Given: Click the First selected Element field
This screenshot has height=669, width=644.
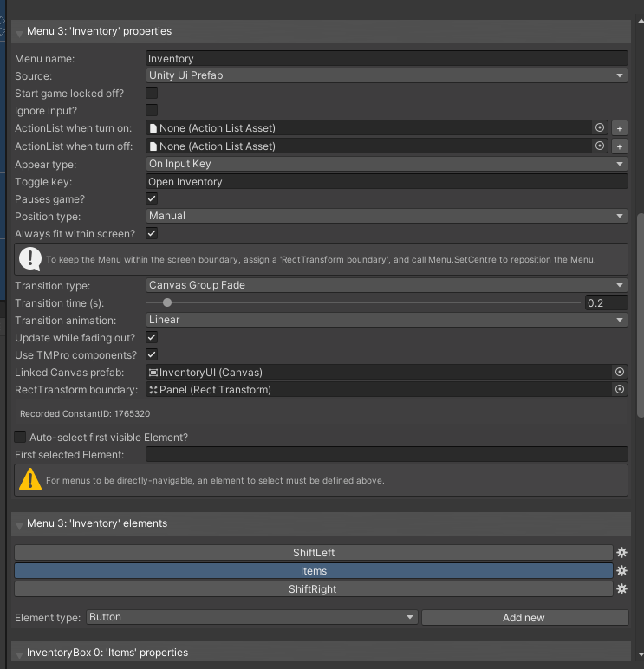Looking at the screenshot, I should 387,454.
